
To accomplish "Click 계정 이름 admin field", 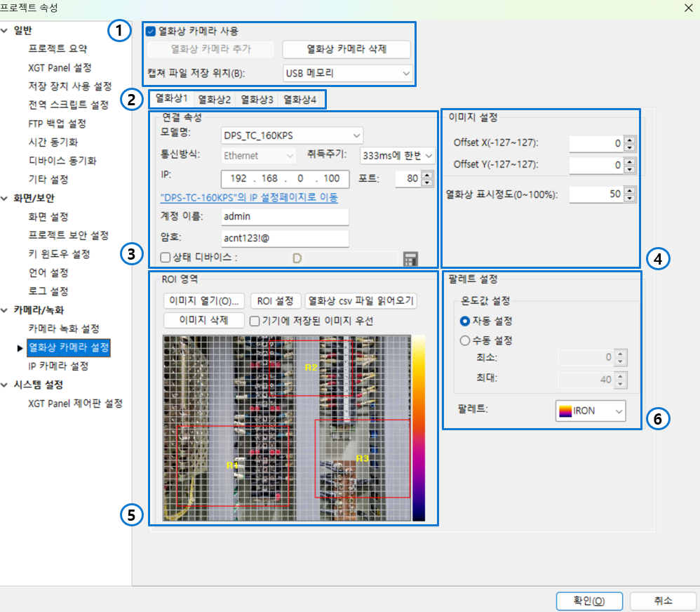I will pos(285,217).
